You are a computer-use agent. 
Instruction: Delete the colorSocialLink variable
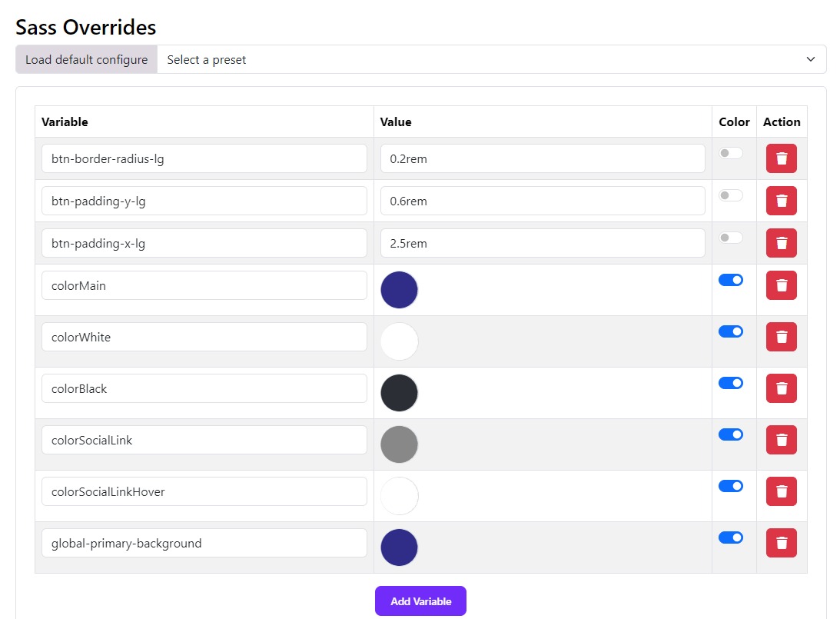[x=781, y=440]
